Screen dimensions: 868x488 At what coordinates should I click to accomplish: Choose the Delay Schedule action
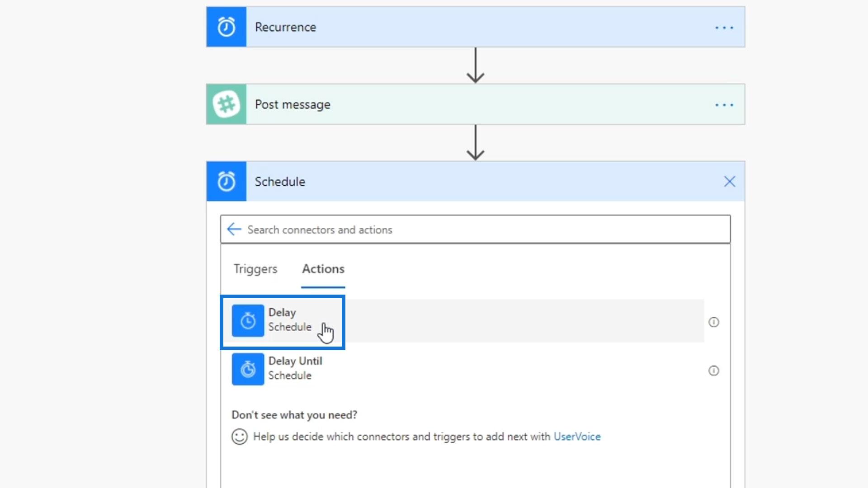(289, 320)
